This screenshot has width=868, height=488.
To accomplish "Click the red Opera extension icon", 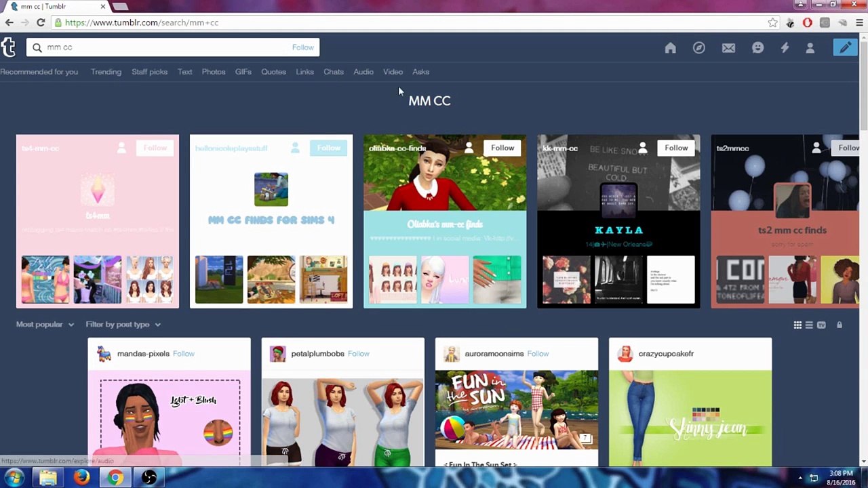I will [807, 22].
